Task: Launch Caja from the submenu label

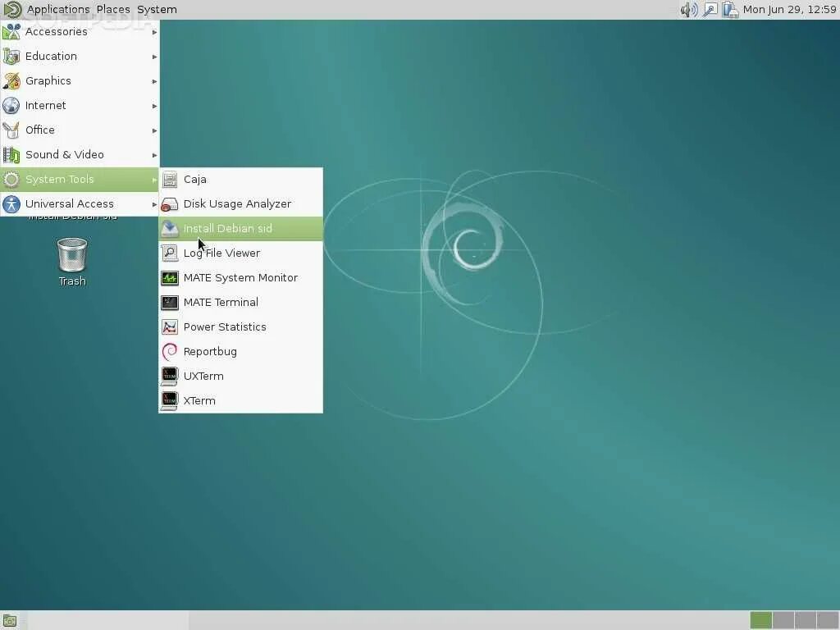Action: 195,180
